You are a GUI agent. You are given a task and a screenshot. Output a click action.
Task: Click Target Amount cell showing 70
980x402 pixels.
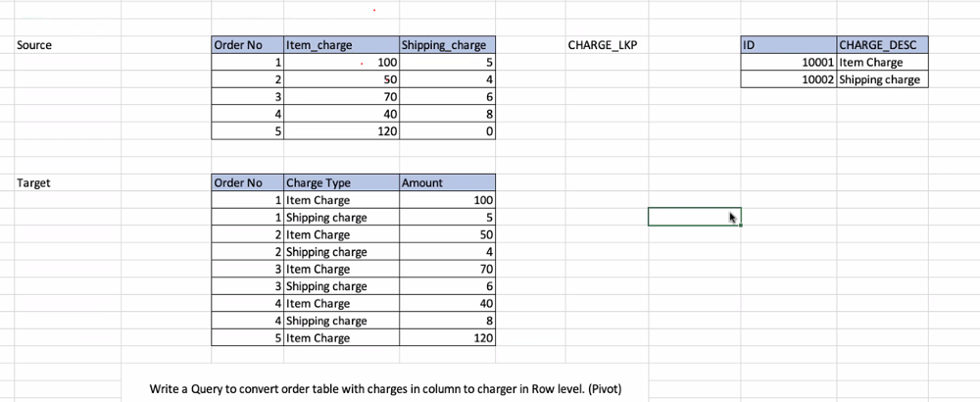pyautogui.click(x=448, y=270)
